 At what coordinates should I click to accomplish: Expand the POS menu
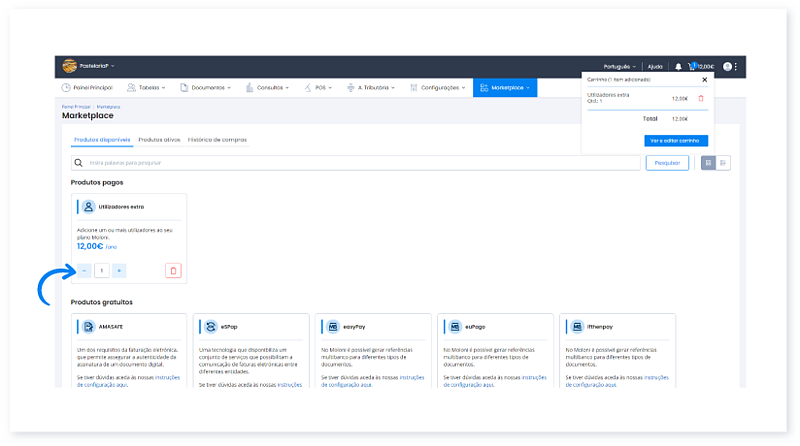pos(318,88)
